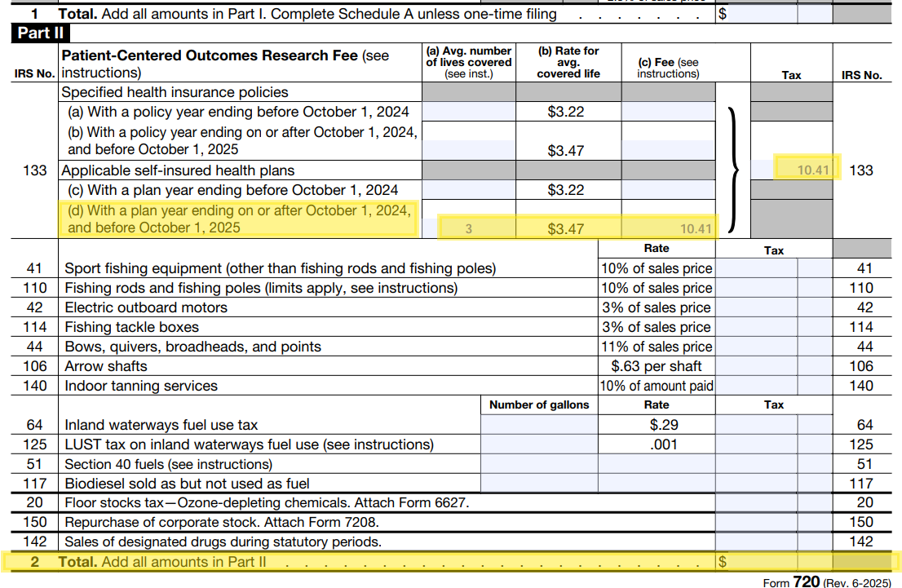Click tax dollars field for Sales of designated drugs
The image size is (902, 588).
click(x=757, y=542)
